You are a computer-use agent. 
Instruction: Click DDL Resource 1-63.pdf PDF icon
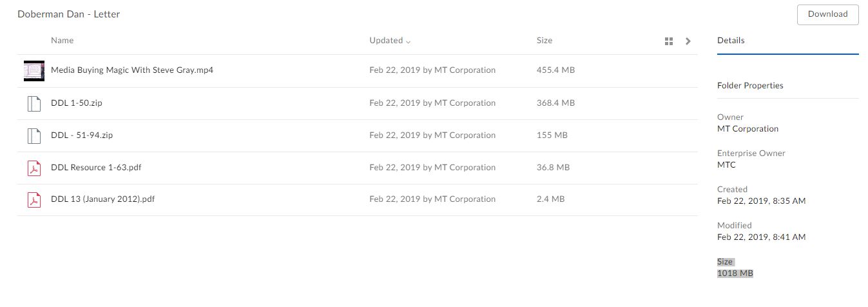(x=34, y=168)
